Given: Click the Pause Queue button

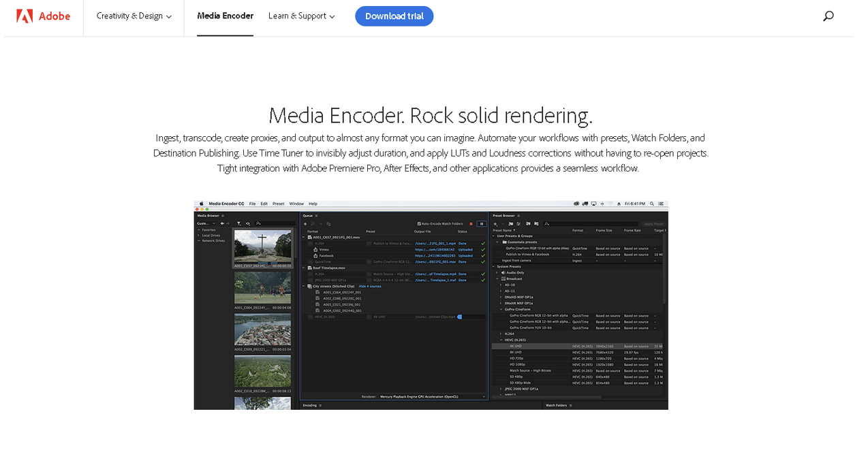Looking at the screenshot, I should (x=482, y=224).
